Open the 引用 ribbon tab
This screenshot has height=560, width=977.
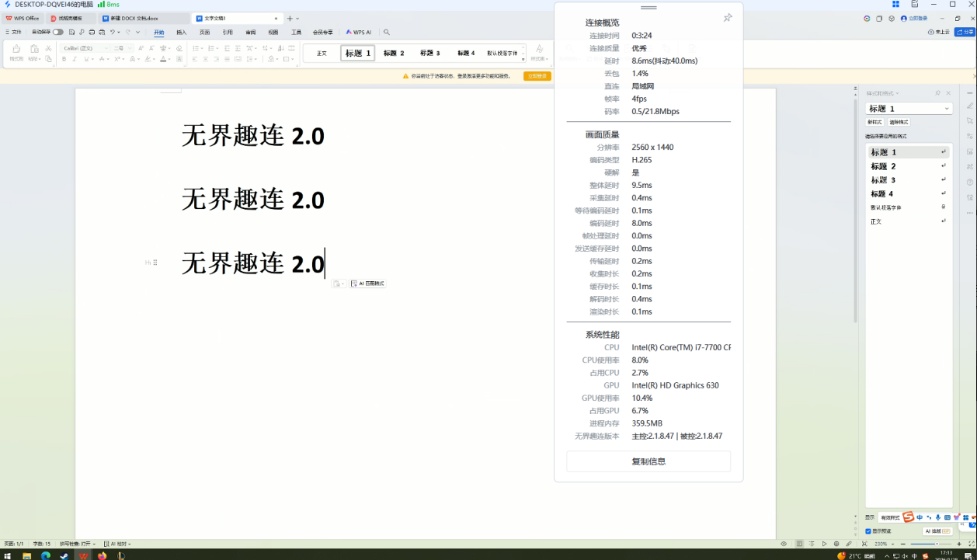coord(228,33)
